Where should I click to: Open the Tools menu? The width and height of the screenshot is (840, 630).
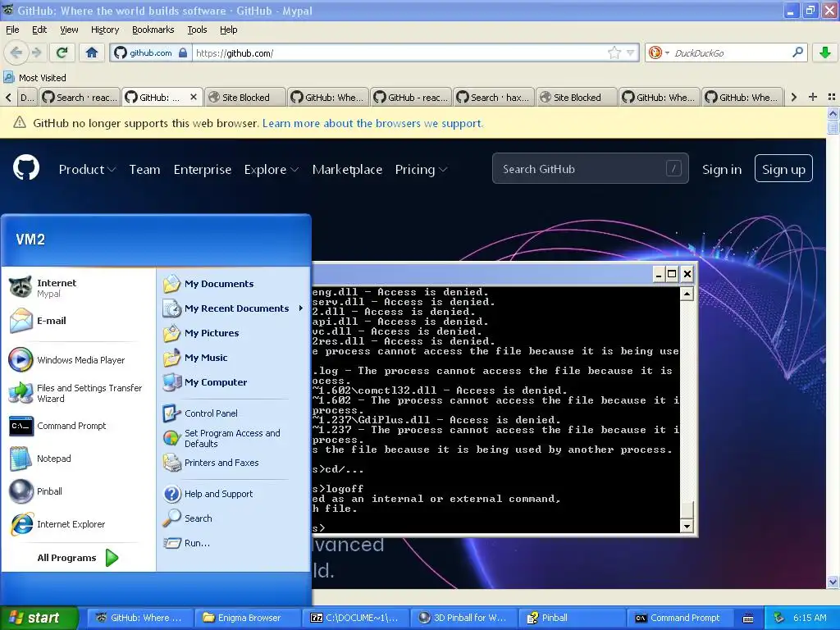point(197,30)
